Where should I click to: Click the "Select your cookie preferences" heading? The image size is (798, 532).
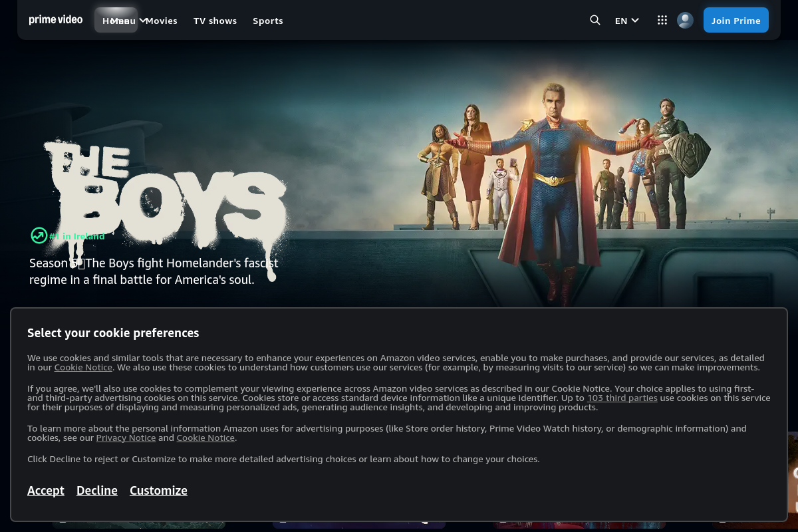[113, 333]
